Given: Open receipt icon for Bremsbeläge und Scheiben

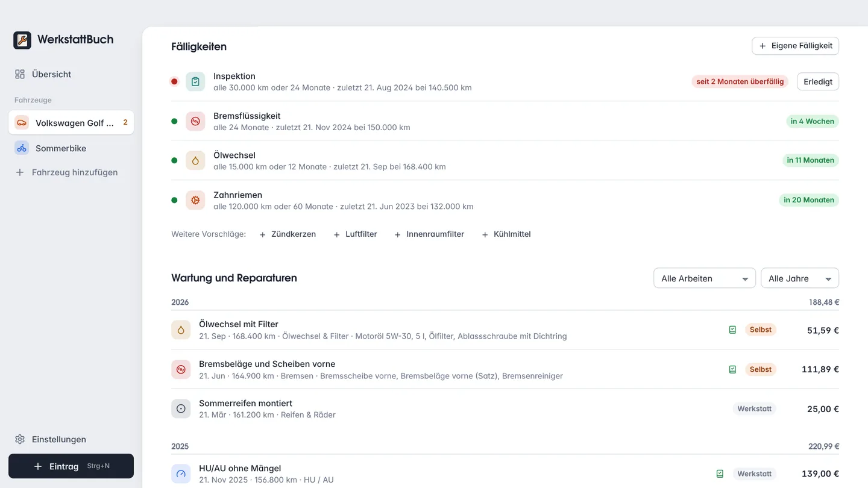Looking at the screenshot, I should [x=732, y=369].
